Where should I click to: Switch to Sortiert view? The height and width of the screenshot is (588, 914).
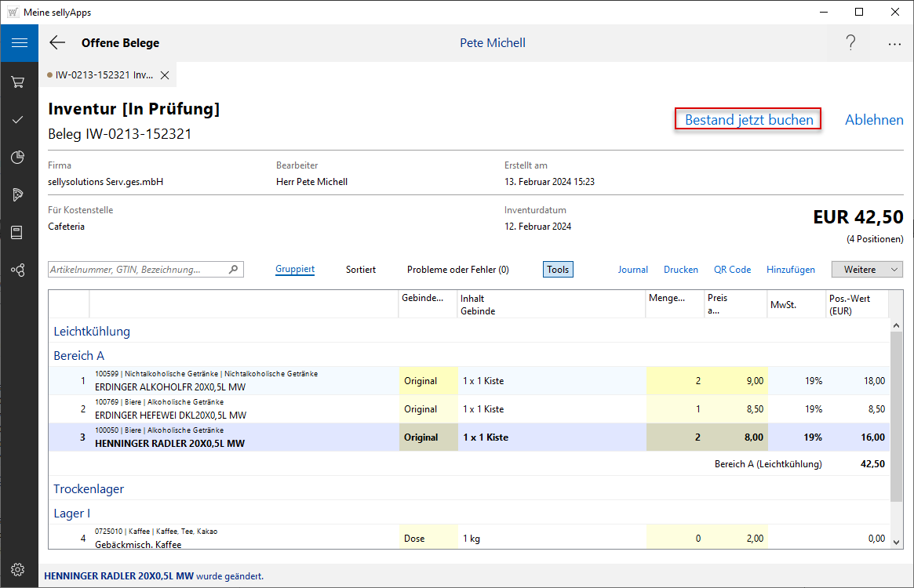coord(361,270)
